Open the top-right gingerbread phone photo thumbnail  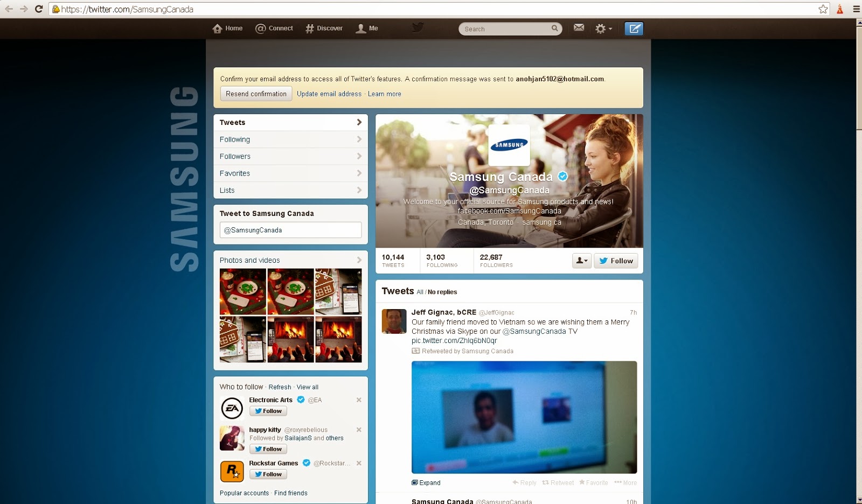(338, 291)
